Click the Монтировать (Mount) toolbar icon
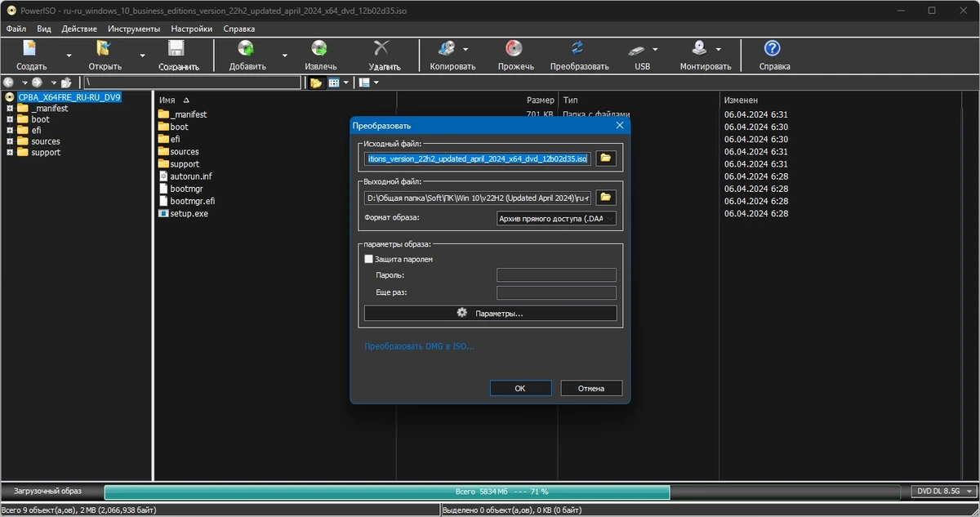Viewport: 980px width, 517px height. 700,48
